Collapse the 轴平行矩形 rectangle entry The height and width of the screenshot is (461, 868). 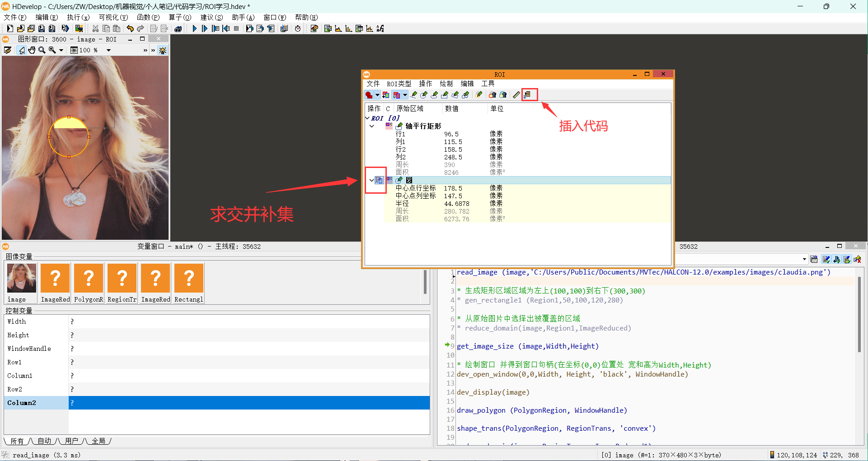(x=372, y=126)
